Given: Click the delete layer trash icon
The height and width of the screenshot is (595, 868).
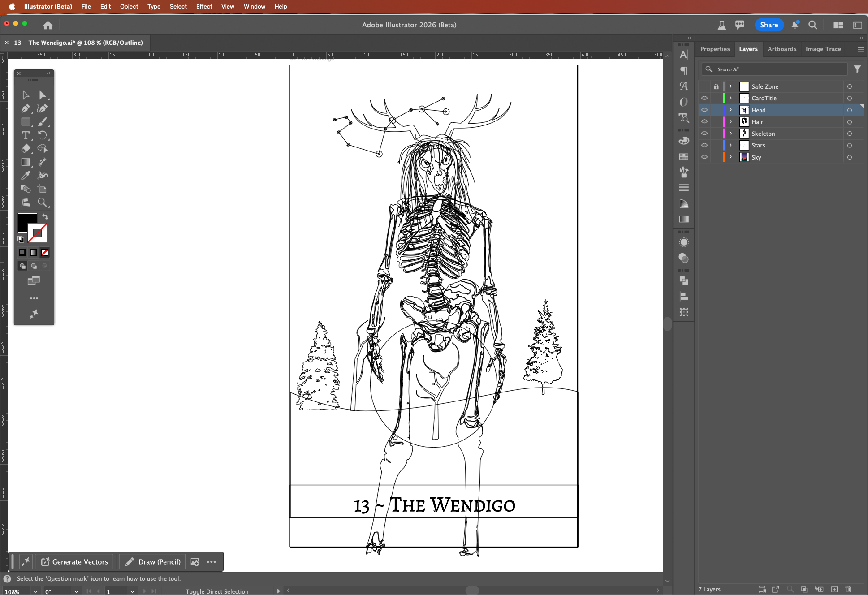Looking at the screenshot, I should coord(848,589).
